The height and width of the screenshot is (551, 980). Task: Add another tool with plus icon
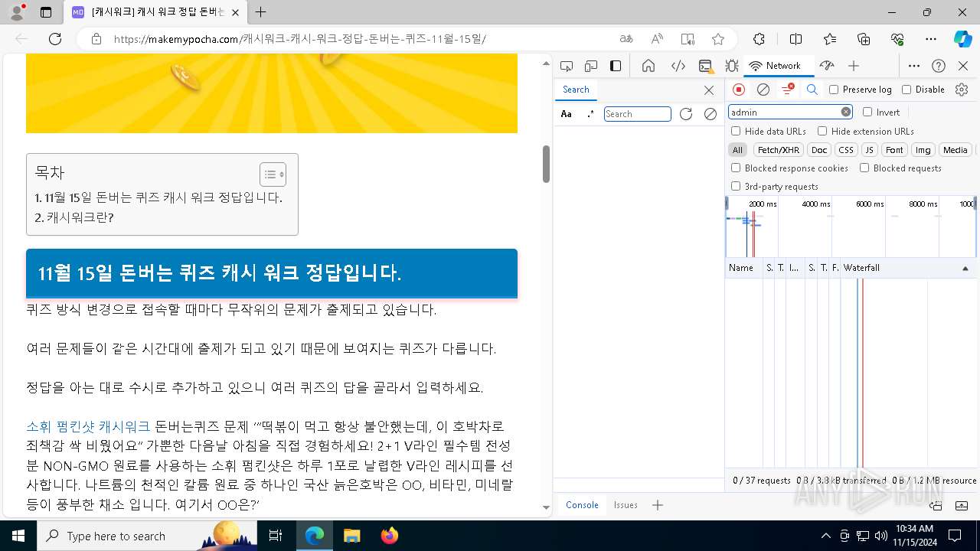(x=854, y=66)
